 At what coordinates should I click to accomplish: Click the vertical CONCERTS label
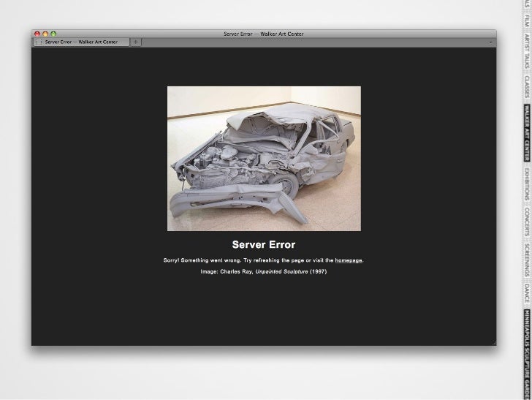coord(527,222)
